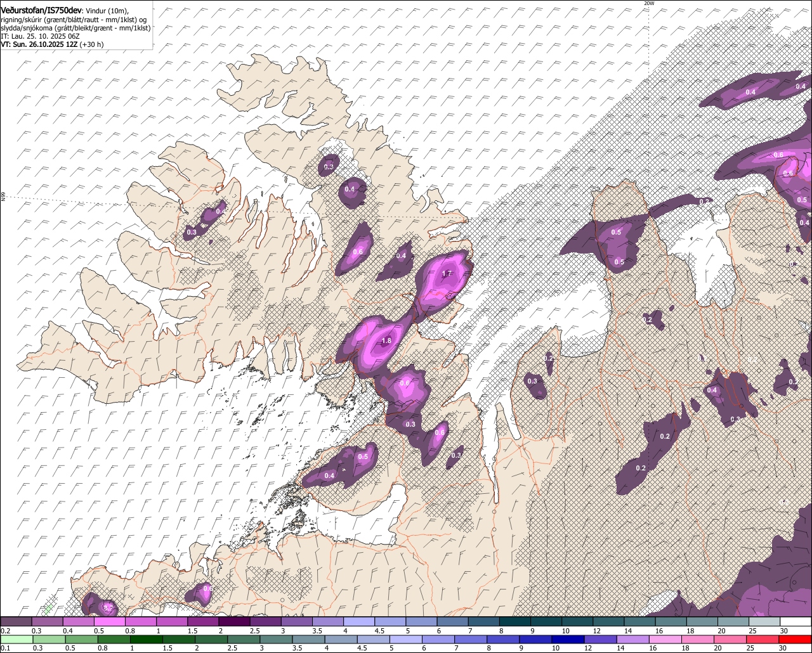Viewport: 812px width, 653px height.
Task: Click the 2.5 label under the lower legend
Action: pos(233,648)
